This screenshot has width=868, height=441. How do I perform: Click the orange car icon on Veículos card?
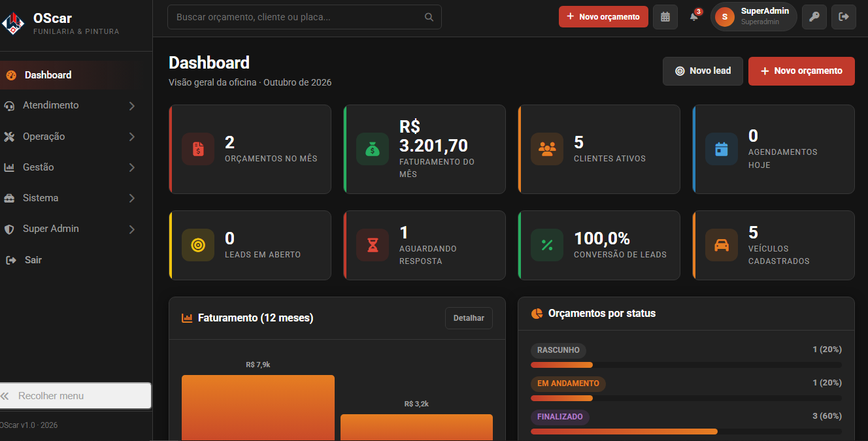click(x=722, y=245)
